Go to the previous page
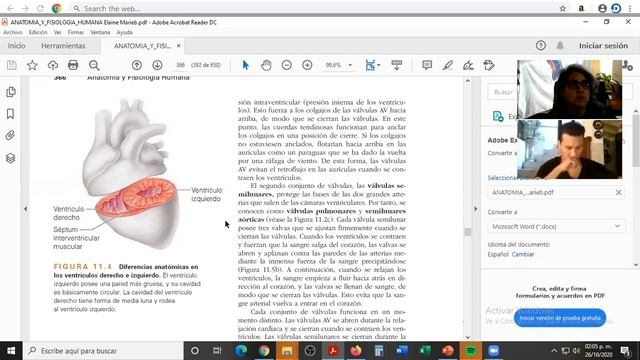Image resolution: width=640 pixels, height=360 pixels. (x=137, y=65)
